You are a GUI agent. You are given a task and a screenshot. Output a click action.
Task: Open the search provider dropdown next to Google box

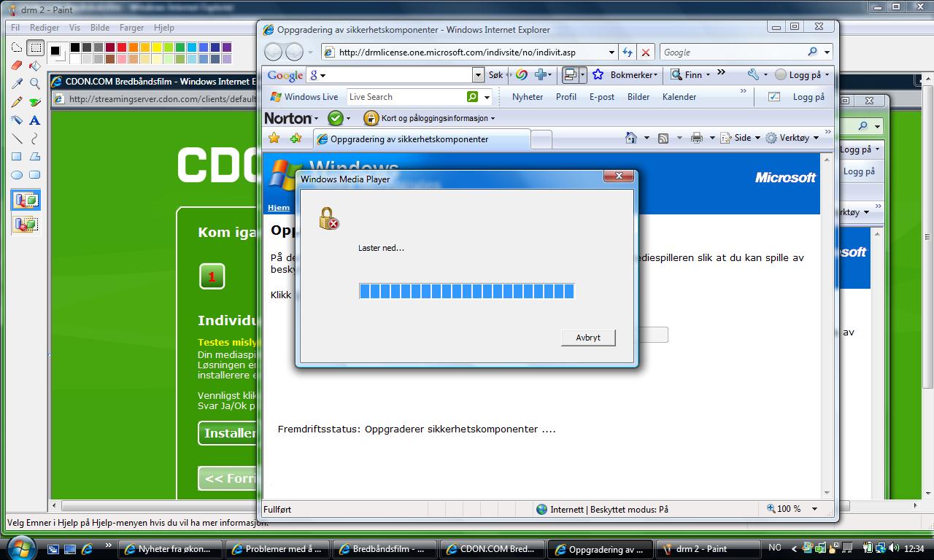pos(827,52)
